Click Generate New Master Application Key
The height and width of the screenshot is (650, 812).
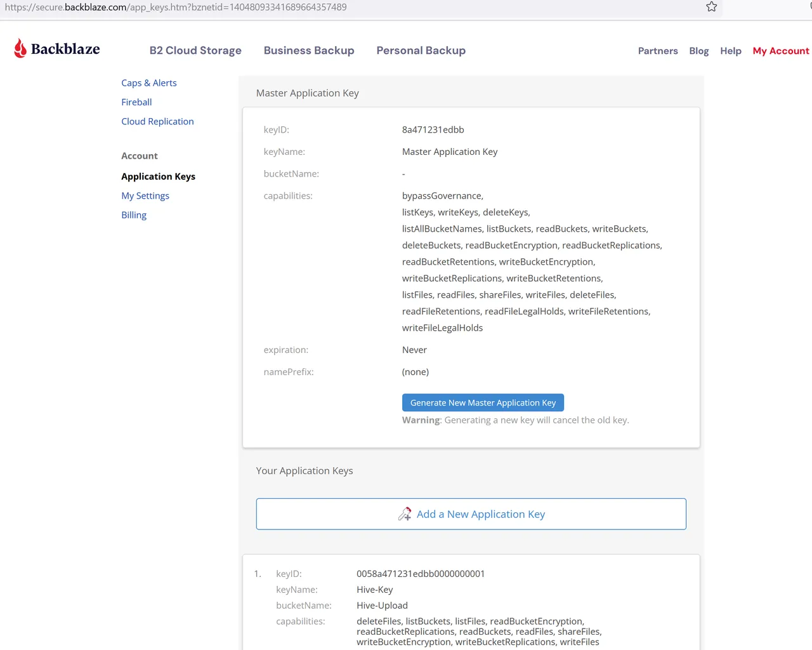coord(483,402)
